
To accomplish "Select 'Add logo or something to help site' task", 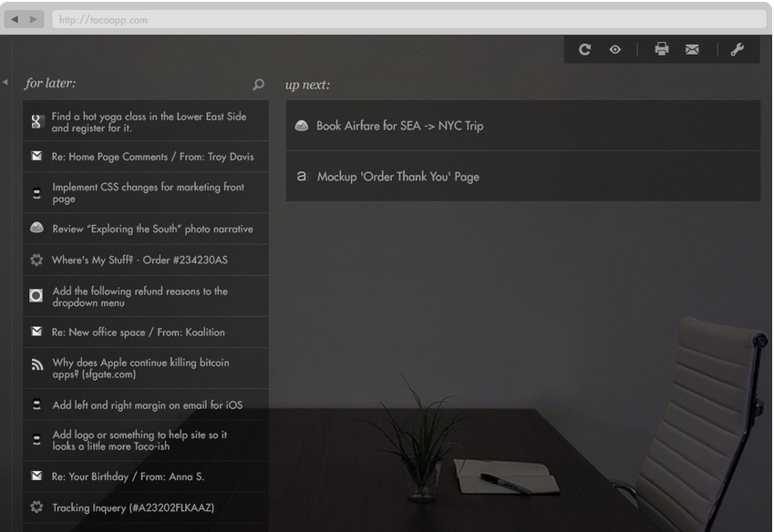I will pyautogui.click(x=146, y=440).
